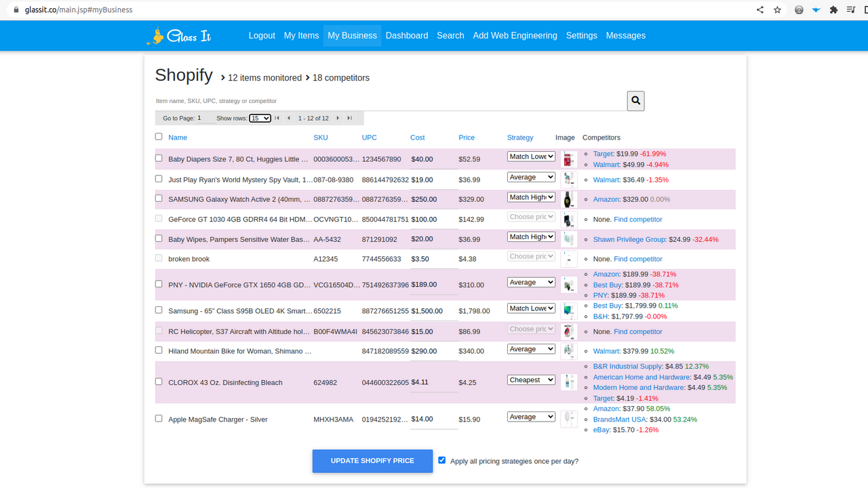This screenshot has height=488, width=868.
Task: Edit the $40.00 cost field for Baby Diapers
Action: (434, 159)
